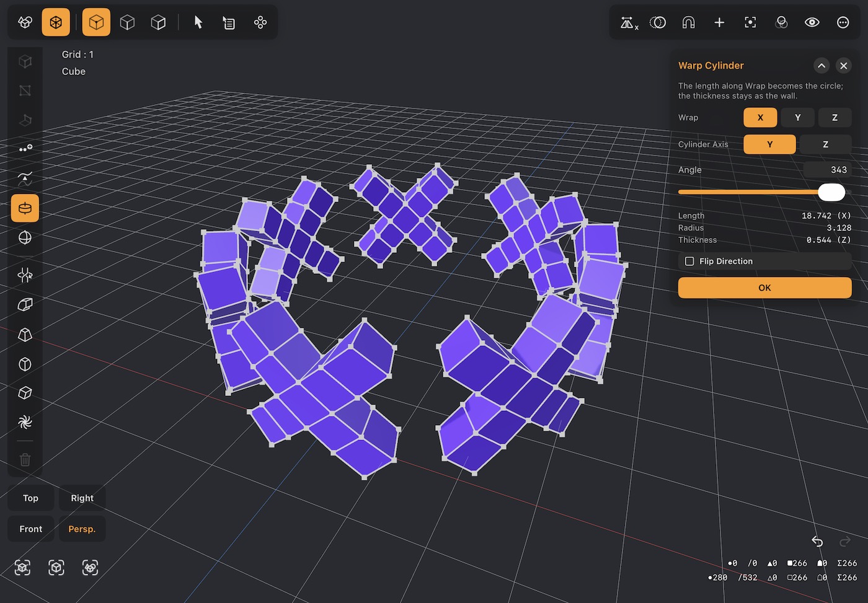Set Cylinder Axis to Z
The width and height of the screenshot is (868, 603).
pos(825,144)
